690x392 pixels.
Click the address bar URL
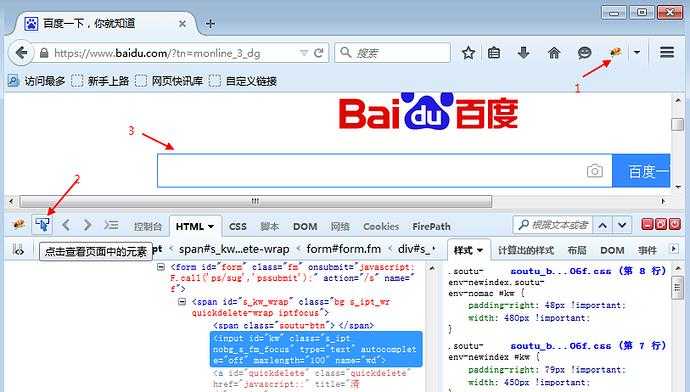[157, 53]
